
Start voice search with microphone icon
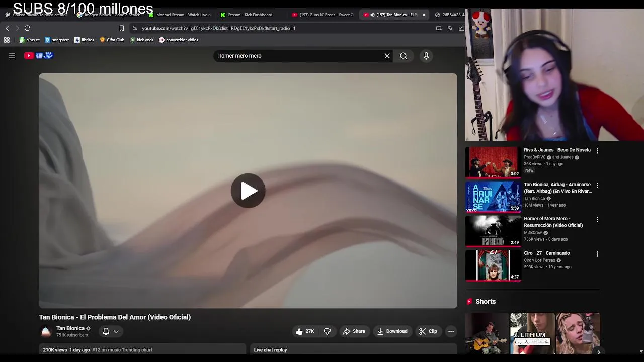coord(426,56)
